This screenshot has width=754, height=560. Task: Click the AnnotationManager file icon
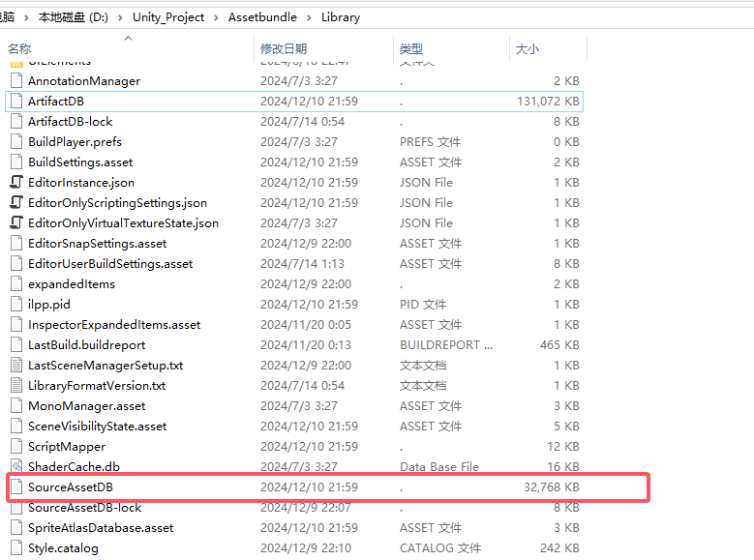tap(16, 80)
